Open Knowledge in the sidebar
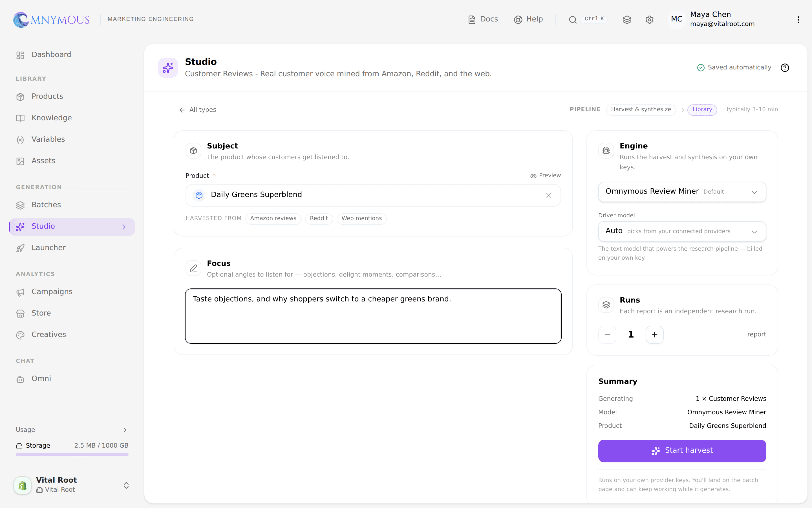 (72, 118)
